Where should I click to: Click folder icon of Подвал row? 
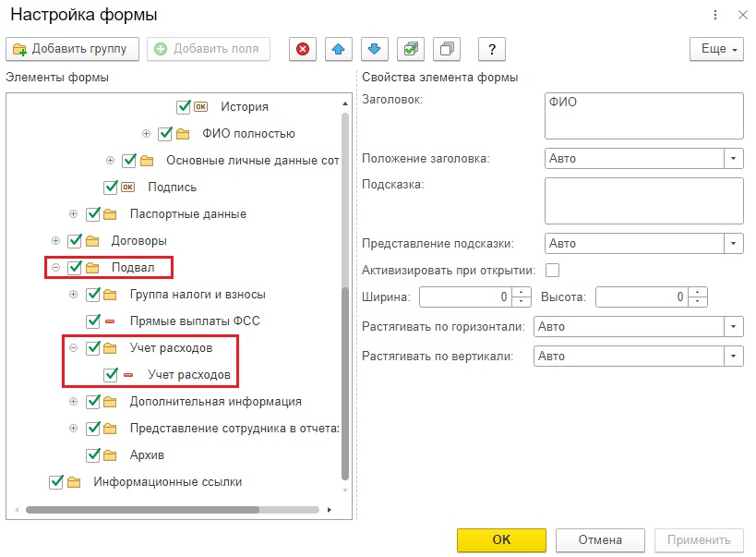click(92, 267)
